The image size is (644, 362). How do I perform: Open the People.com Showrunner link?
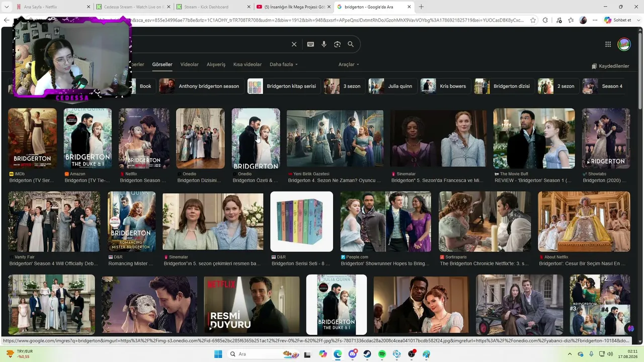coord(385,263)
